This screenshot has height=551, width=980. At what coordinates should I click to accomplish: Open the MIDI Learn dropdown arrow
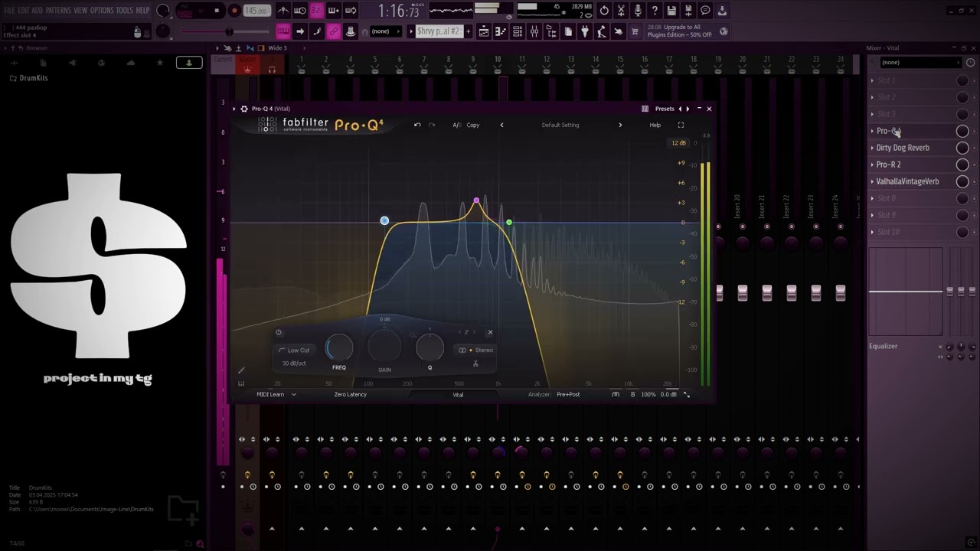pos(293,394)
